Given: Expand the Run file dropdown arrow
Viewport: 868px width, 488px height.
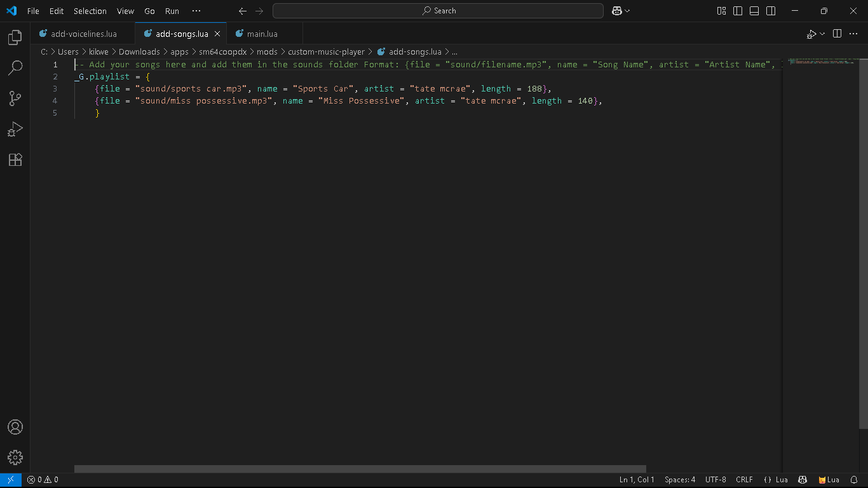Looking at the screenshot, I should point(822,34).
